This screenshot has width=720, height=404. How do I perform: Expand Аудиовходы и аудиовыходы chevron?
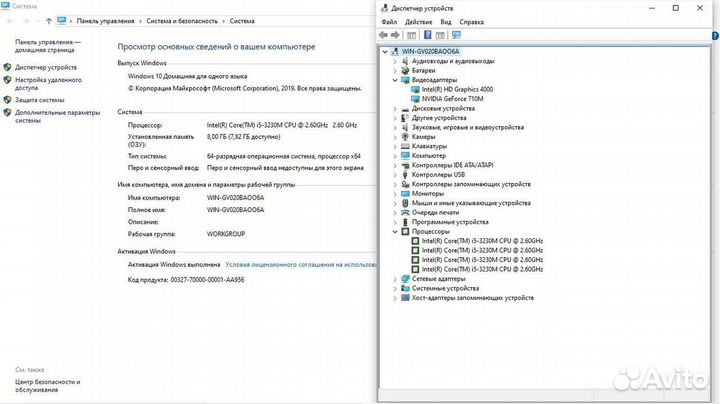[395, 61]
